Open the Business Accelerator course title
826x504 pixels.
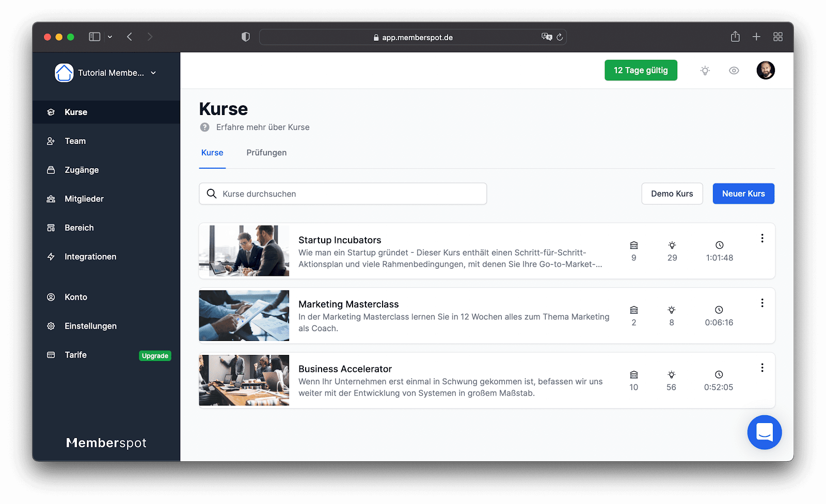345,369
